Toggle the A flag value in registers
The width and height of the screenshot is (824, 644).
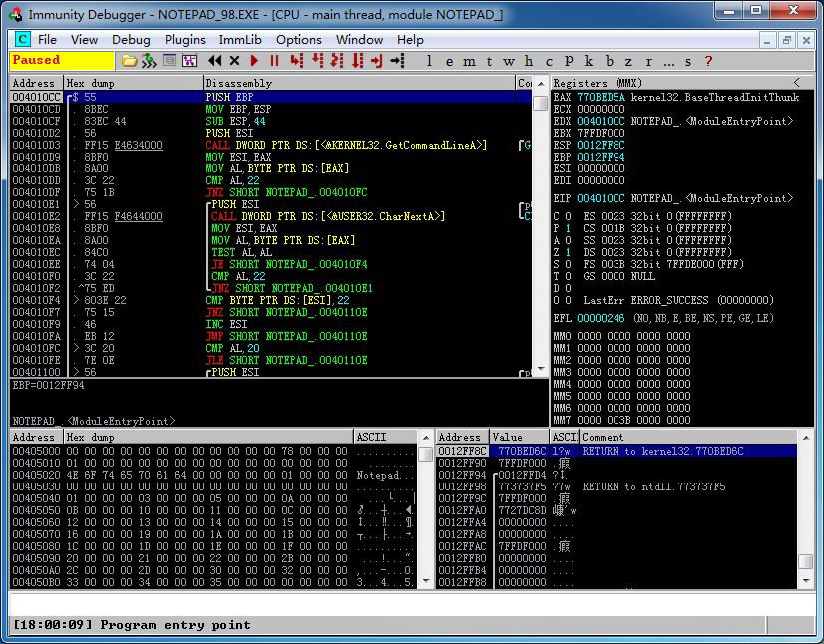pos(568,240)
